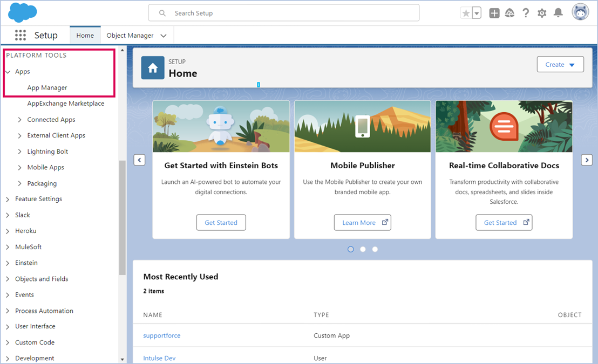Image resolution: width=598 pixels, height=364 pixels.
Task: Click the Setup gear icon
Action: (542, 13)
